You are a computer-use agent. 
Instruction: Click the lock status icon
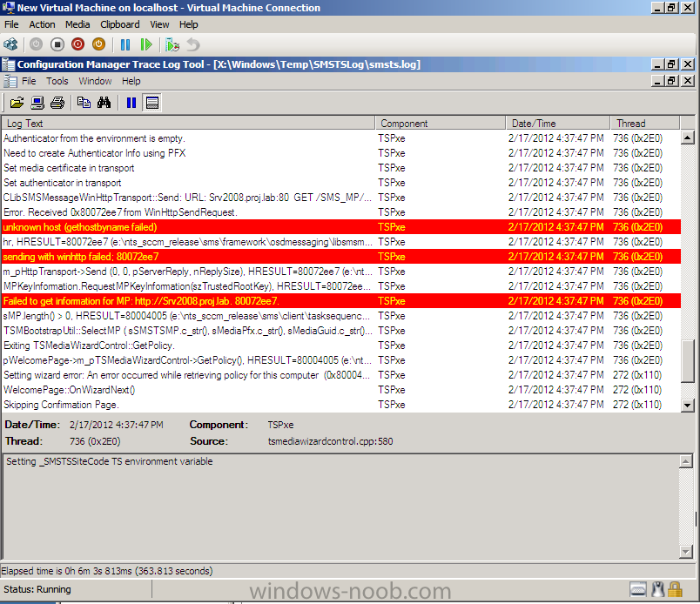click(x=675, y=590)
